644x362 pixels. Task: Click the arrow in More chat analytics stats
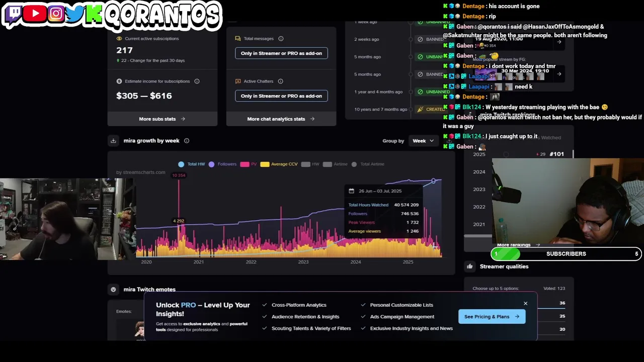point(312,119)
